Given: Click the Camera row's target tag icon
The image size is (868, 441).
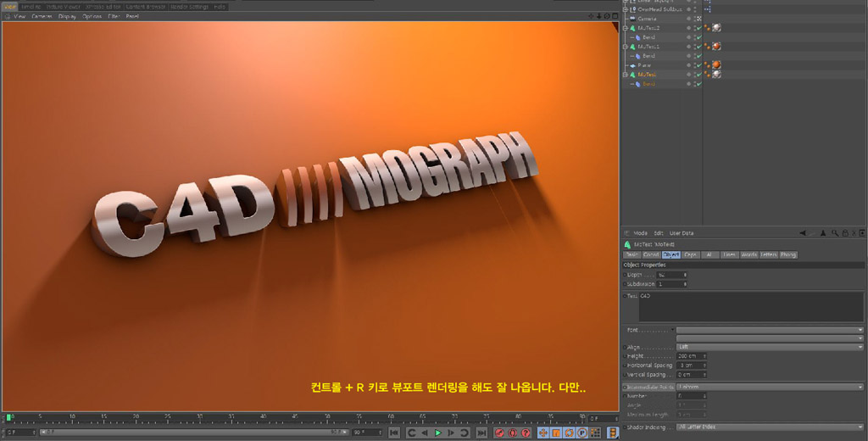Looking at the screenshot, I should [699, 19].
